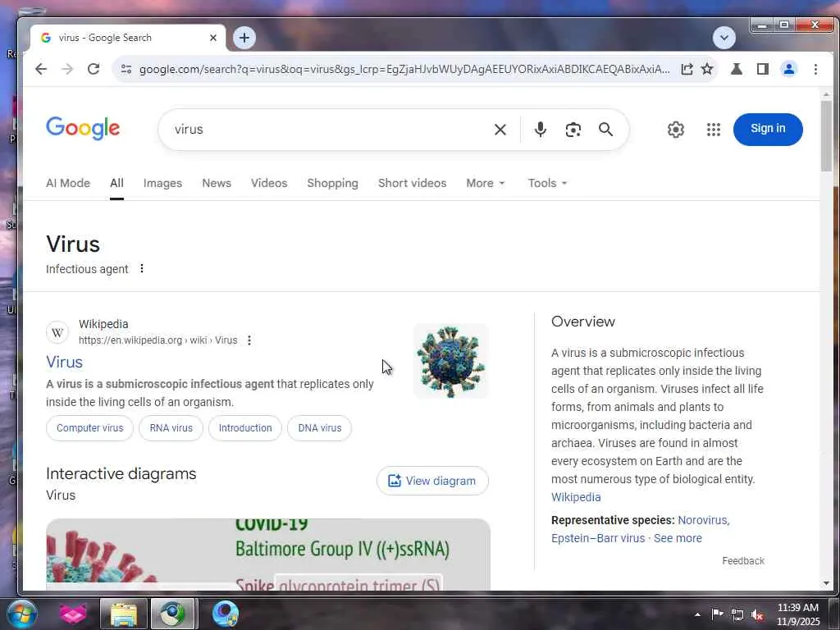
Task: Open options menu next to Infectious agent
Action: [142, 268]
